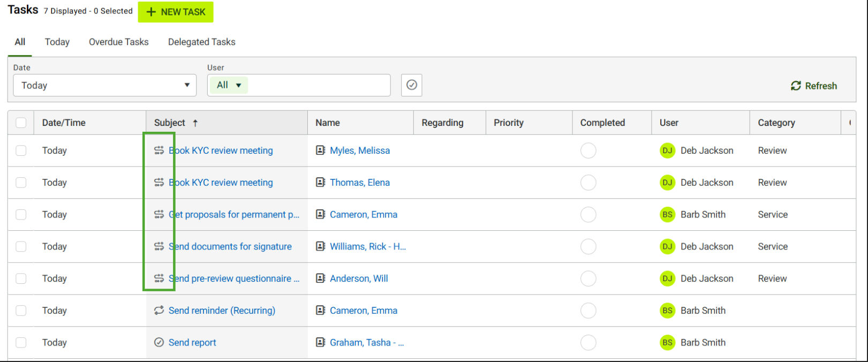Click the recurring icon beside Send reminder
This screenshot has height=362, width=868.
tap(159, 310)
